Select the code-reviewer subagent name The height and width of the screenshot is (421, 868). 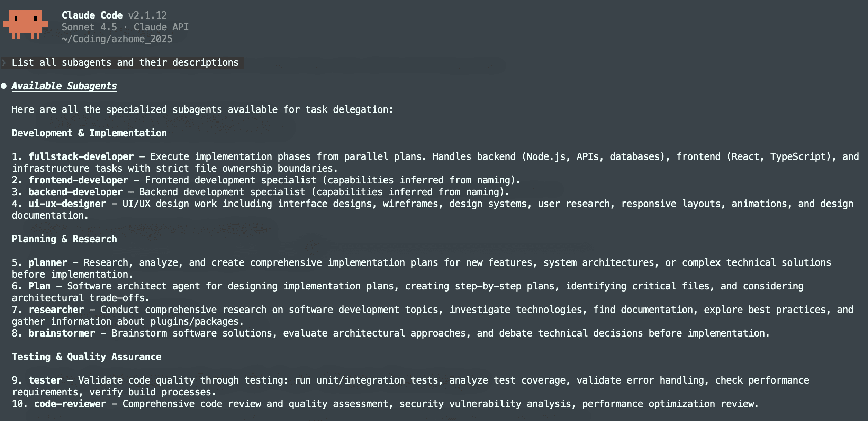(70, 404)
